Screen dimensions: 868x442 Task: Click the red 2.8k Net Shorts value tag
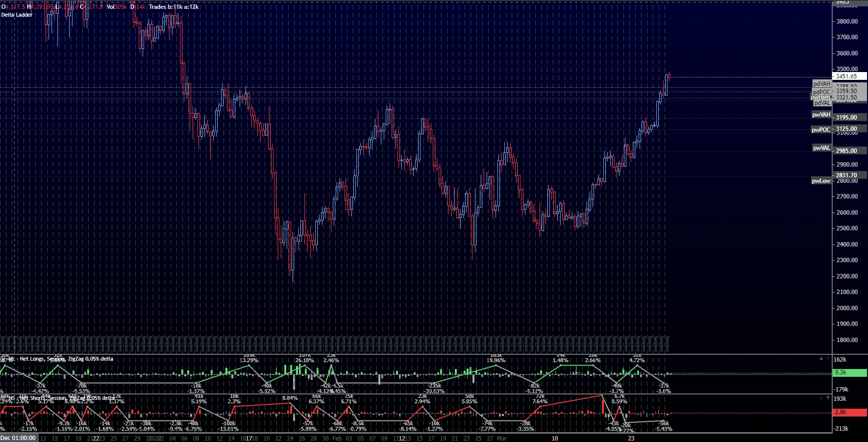[850, 413]
